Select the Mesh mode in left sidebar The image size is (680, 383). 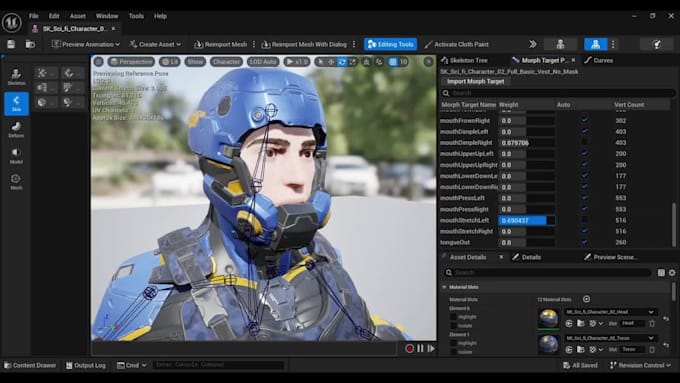[16, 182]
